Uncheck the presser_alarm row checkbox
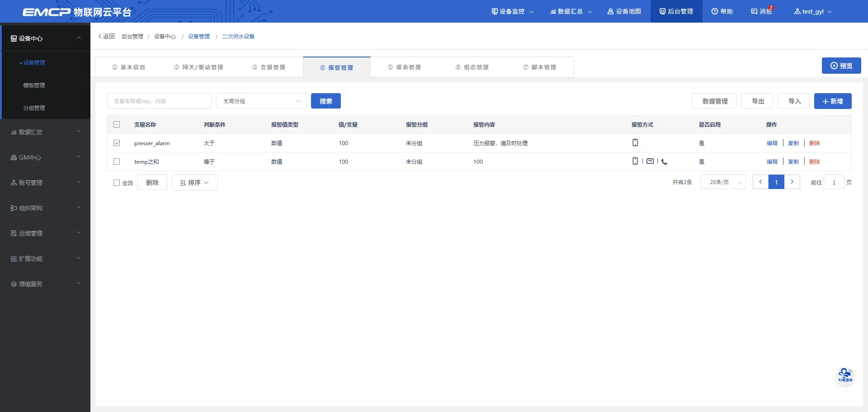The image size is (868, 412). (x=117, y=143)
